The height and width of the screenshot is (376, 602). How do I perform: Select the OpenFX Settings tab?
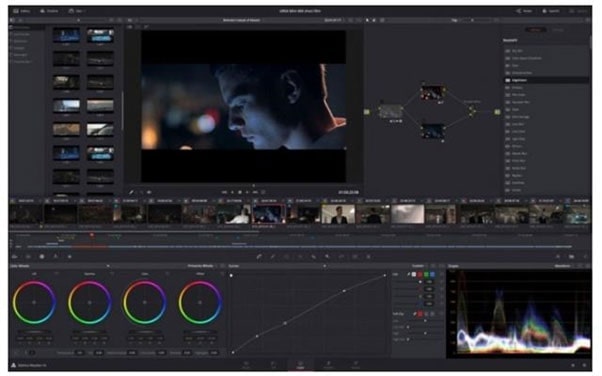(557, 30)
